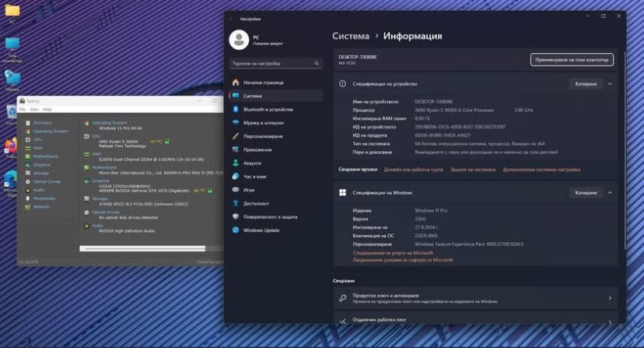644x348 pixels.
Task: Select the Audio speaker icon in Speccy's sidebar
Action: tap(28, 190)
